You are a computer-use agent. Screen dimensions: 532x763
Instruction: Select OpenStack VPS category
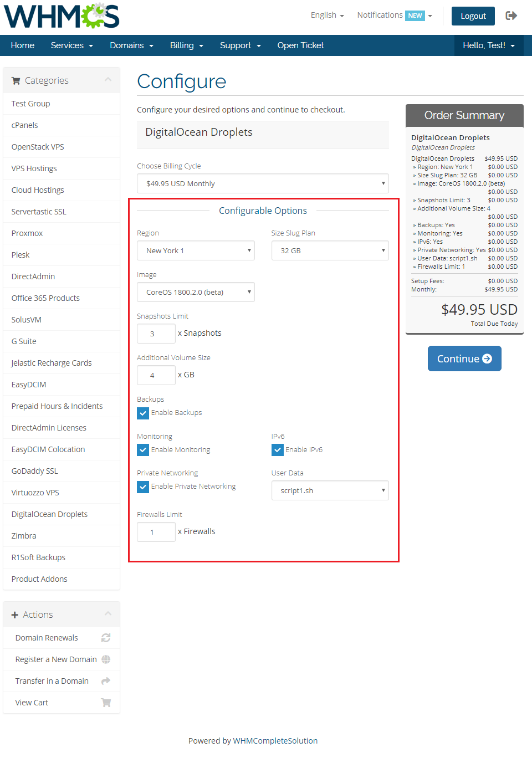point(62,147)
